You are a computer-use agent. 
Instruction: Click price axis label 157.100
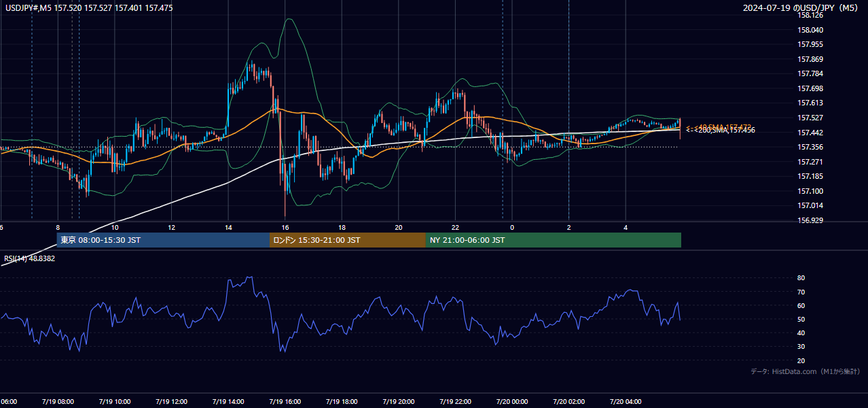click(x=810, y=191)
